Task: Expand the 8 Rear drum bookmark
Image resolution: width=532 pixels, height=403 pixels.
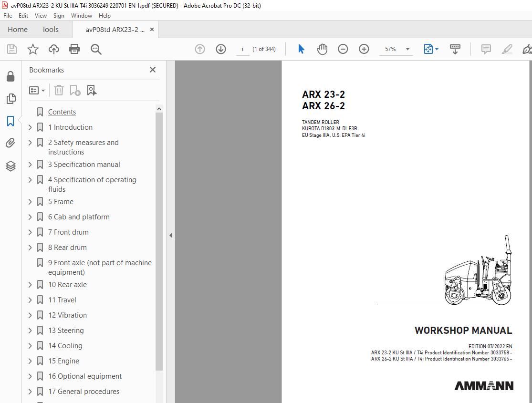Action: (x=30, y=248)
